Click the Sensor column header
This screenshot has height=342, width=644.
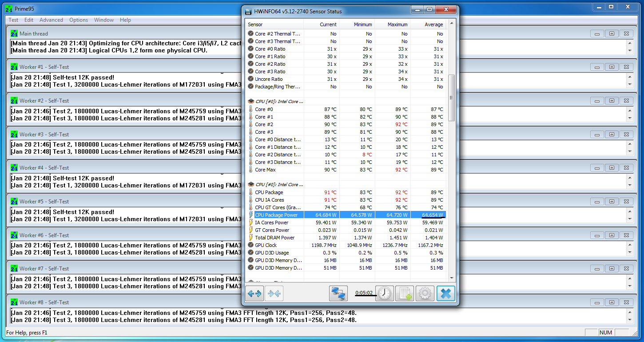[274, 24]
